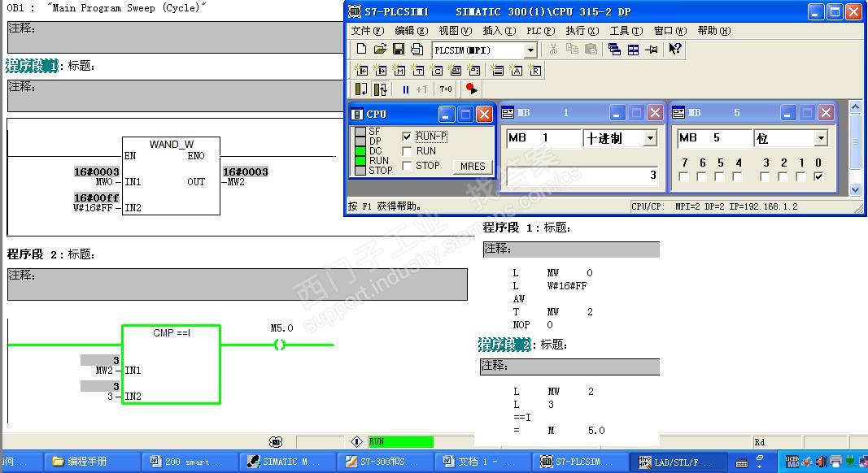Insert a bit memory window (M icon)
868x473 pixels.
[x=399, y=70]
